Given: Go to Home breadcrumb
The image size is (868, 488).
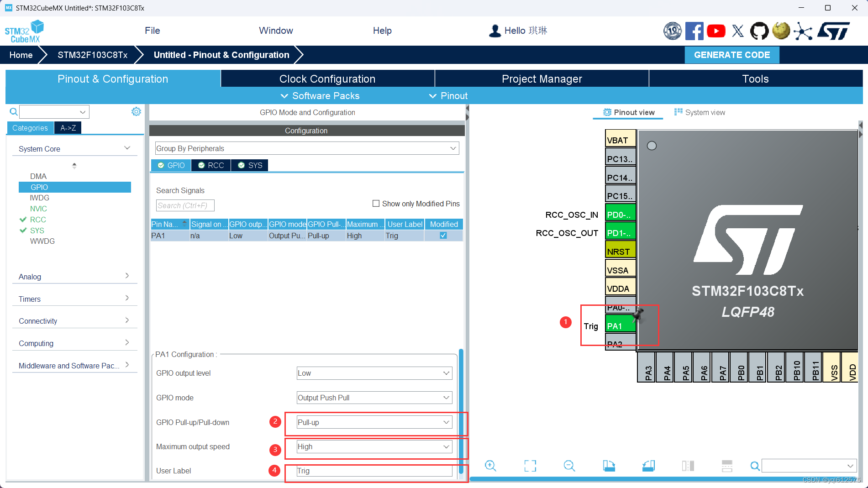Looking at the screenshot, I should click(x=21, y=55).
